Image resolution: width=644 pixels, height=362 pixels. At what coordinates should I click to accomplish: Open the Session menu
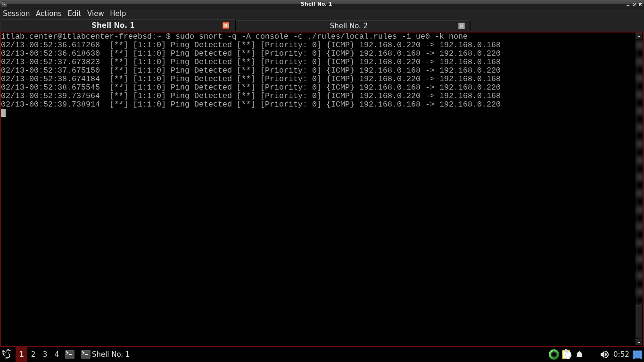(x=17, y=13)
